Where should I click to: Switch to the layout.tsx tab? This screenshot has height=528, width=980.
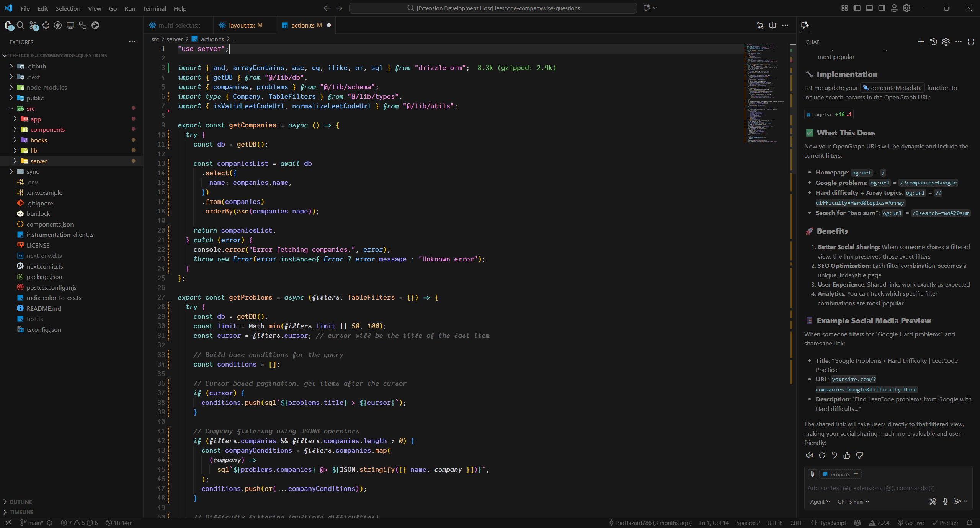242,25
